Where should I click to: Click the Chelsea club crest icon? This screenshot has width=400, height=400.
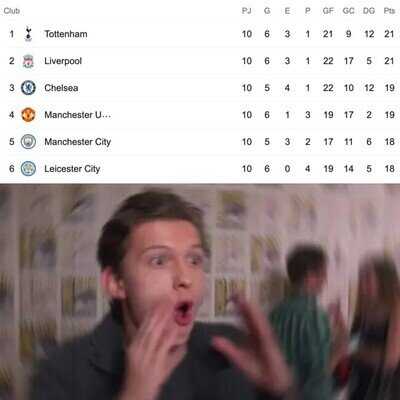point(28,88)
